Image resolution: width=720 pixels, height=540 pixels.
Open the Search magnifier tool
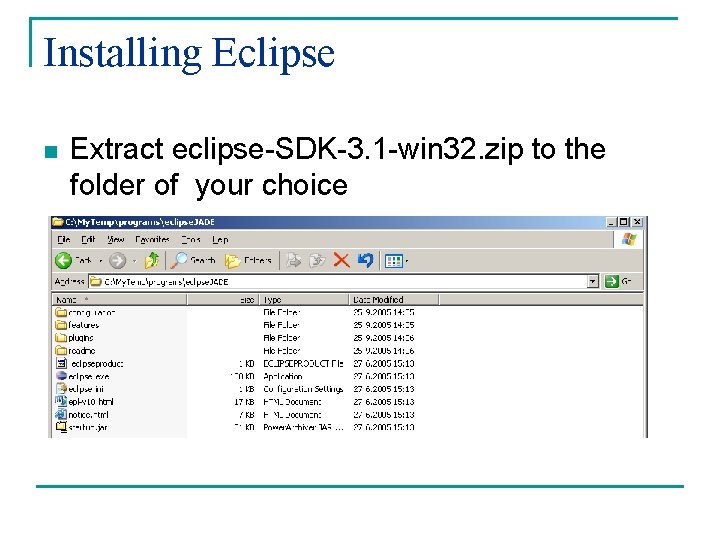(x=179, y=260)
